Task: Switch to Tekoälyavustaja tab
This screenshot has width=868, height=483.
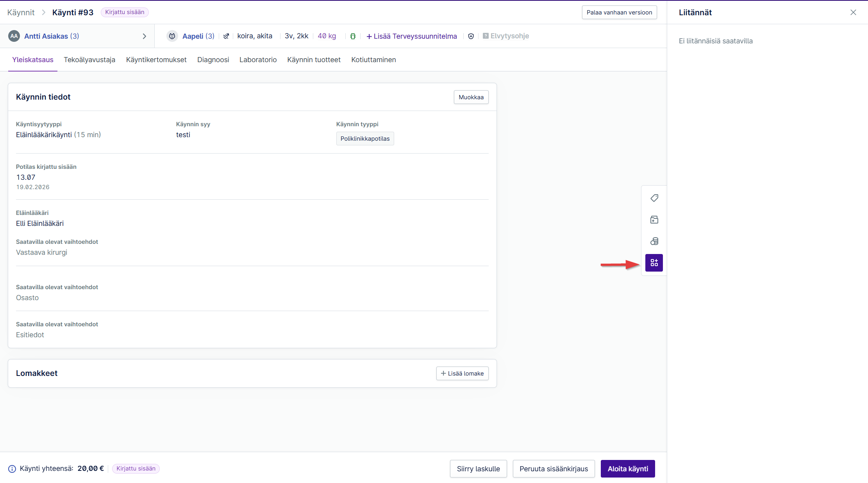Action: (89, 60)
